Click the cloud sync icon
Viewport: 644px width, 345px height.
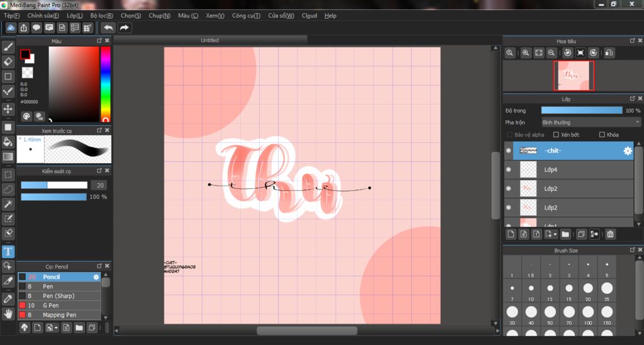[x=11, y=28]
